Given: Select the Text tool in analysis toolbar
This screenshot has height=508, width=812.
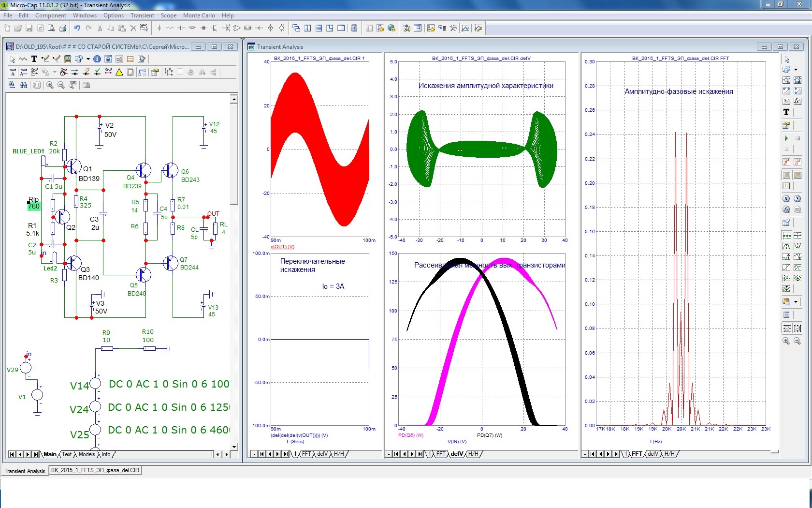Looking at the screenshot, I should point(786,112).
